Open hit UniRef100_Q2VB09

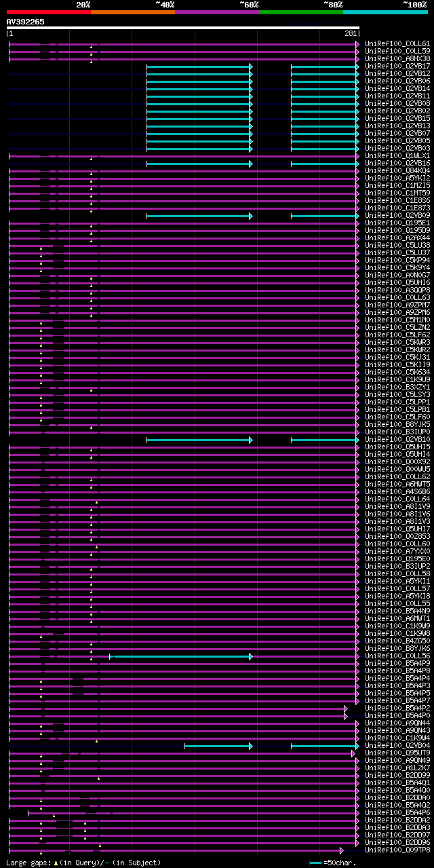397,215
